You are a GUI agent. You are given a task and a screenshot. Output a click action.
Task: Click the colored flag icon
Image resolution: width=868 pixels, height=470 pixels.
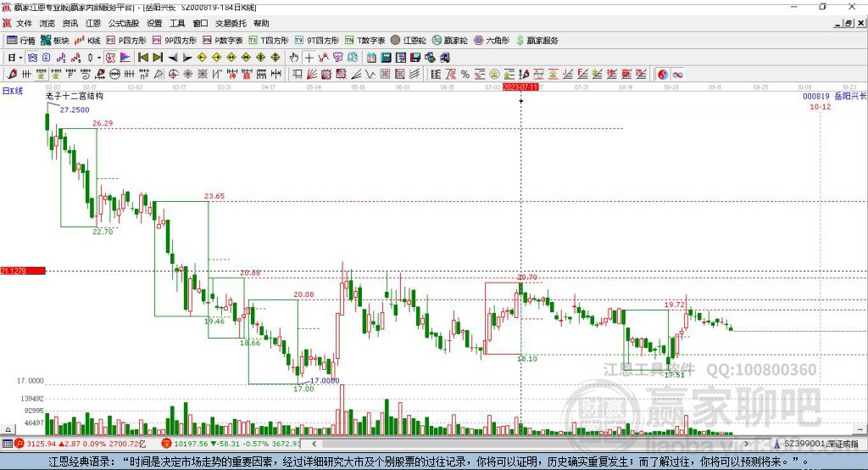point(125,58)
